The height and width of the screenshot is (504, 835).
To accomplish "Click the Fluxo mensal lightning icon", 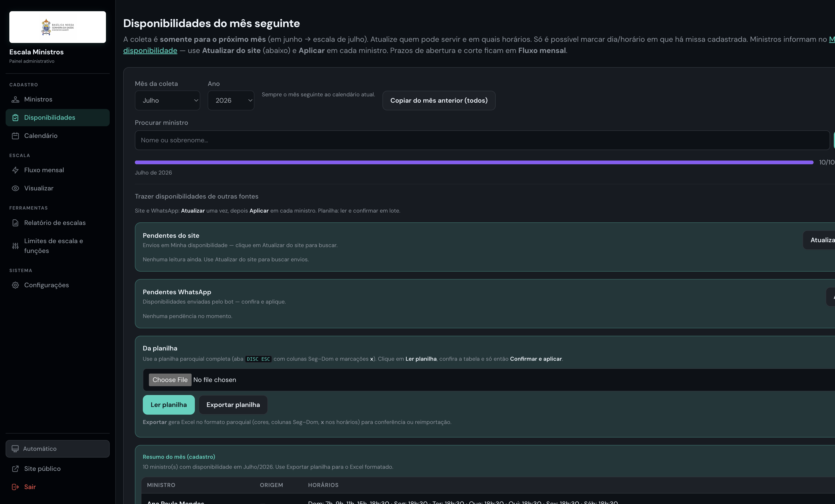I will (x=15, y=170).
